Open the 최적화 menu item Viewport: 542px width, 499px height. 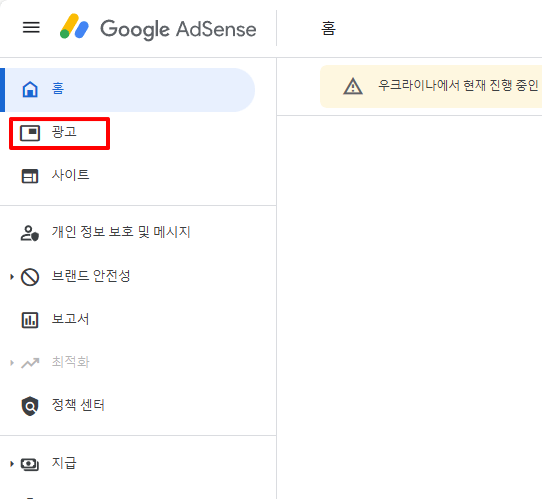click(x=71, y=362)
